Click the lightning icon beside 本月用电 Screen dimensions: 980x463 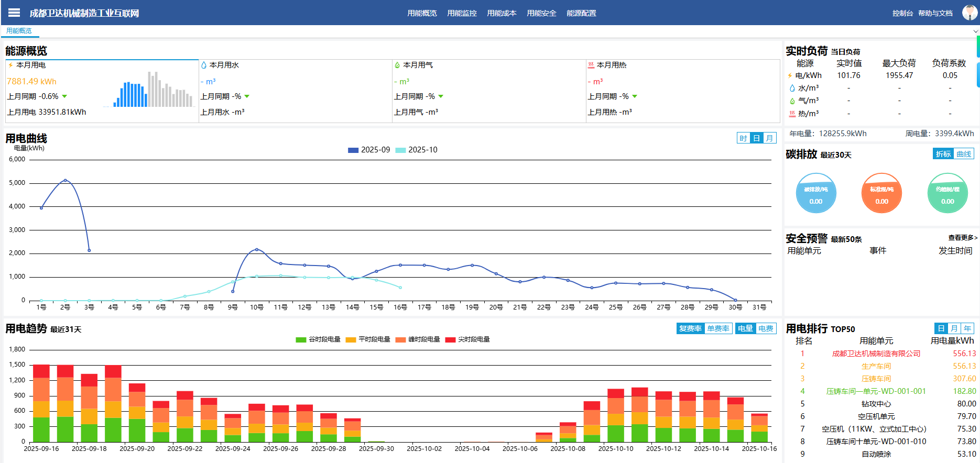[x=10, y=65]
